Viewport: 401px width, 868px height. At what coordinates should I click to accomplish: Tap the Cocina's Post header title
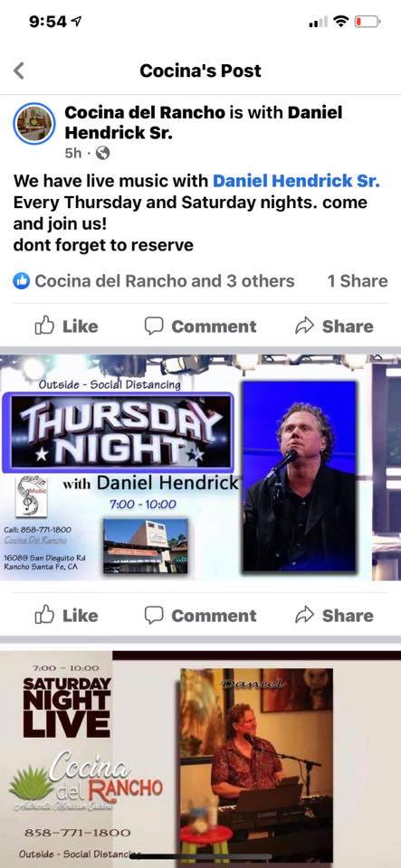pos(201,71)
